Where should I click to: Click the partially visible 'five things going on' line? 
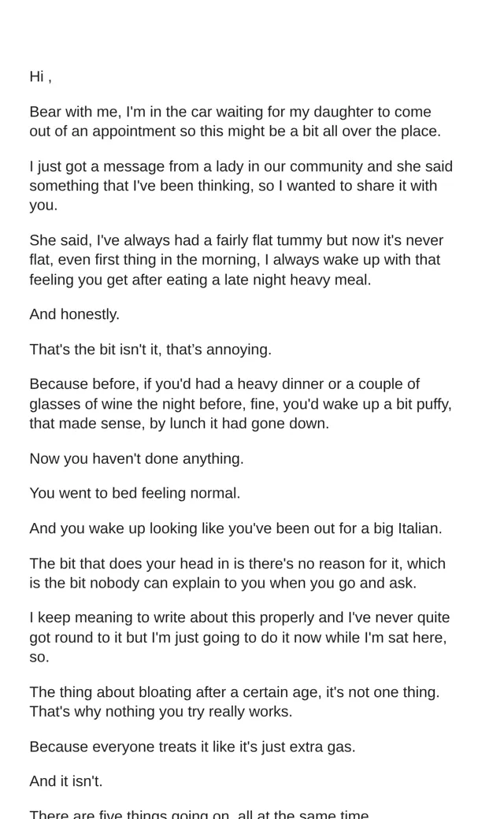[199, 813]
